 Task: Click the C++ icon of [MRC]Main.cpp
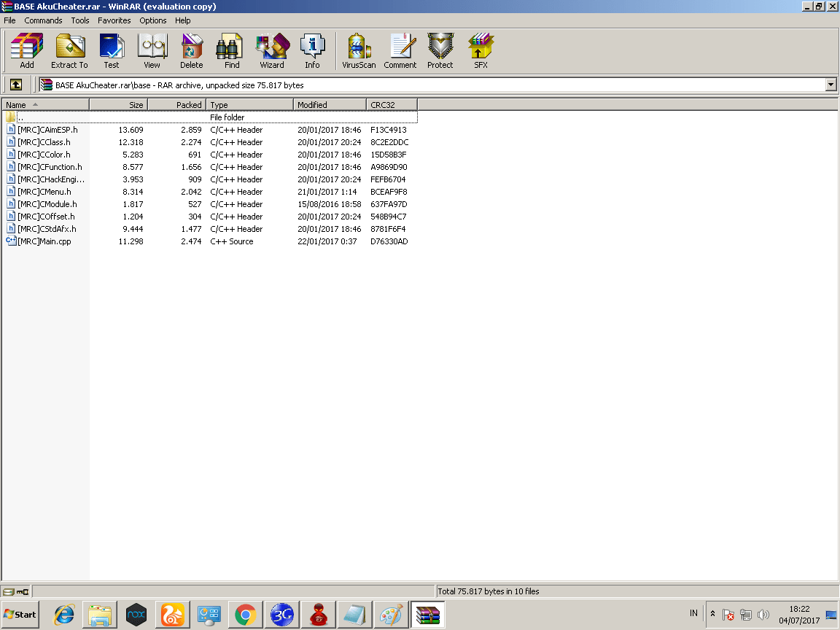point(11,241)
